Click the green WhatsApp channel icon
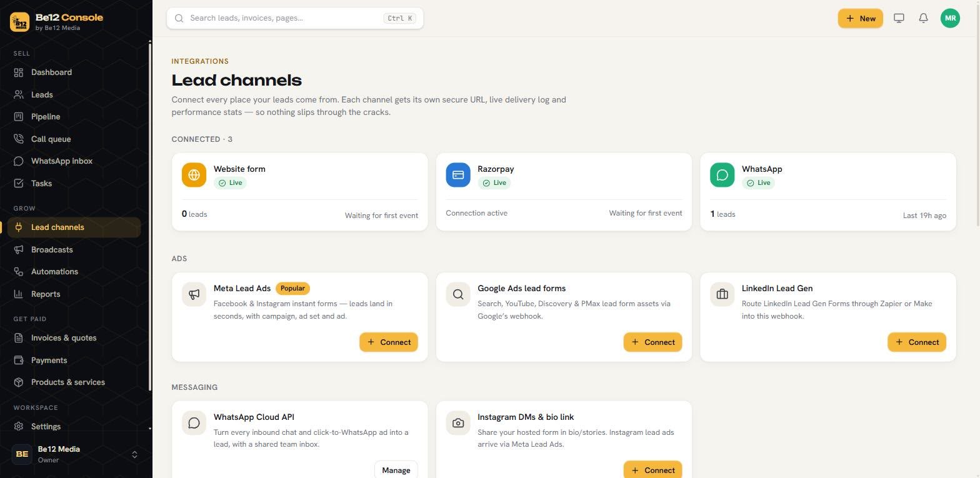Image resolution: width=980 pixels, height=478 pixels. click(x=722, y=175)
